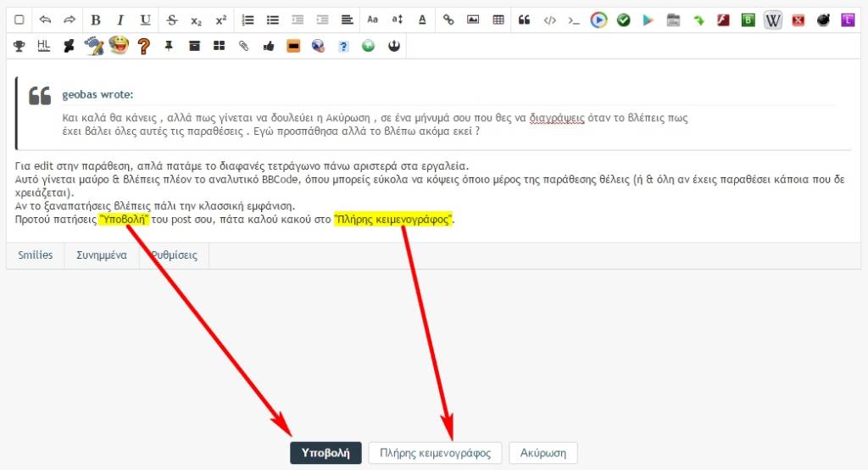Click the green curved arrow icon
Screen dimensions: 868x470
[x=698, y=20]
